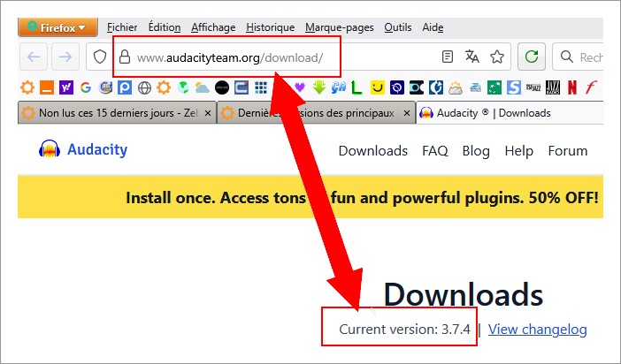Click the Audacity brand name link
The width and height of the screenshot is (621, 364).
coord(97,149)
